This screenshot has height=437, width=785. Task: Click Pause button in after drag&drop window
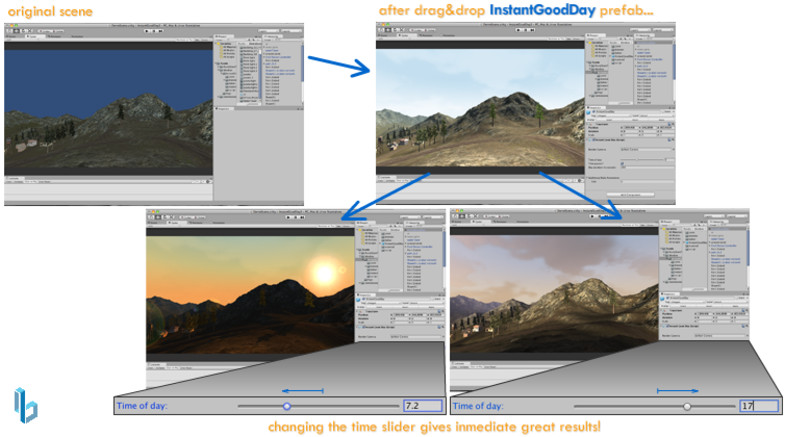(x=526, y=30)
